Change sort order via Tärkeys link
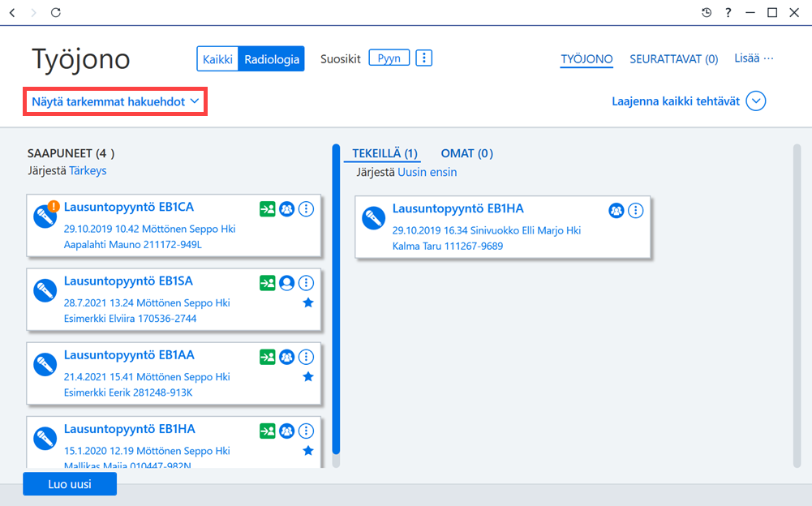Screen dimensions: 812x506 (88, 170)
